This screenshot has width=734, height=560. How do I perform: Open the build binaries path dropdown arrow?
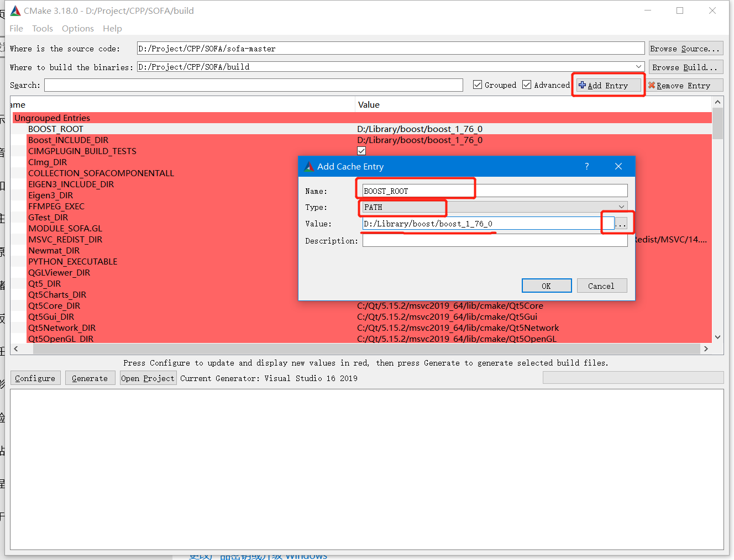point(639,66)
